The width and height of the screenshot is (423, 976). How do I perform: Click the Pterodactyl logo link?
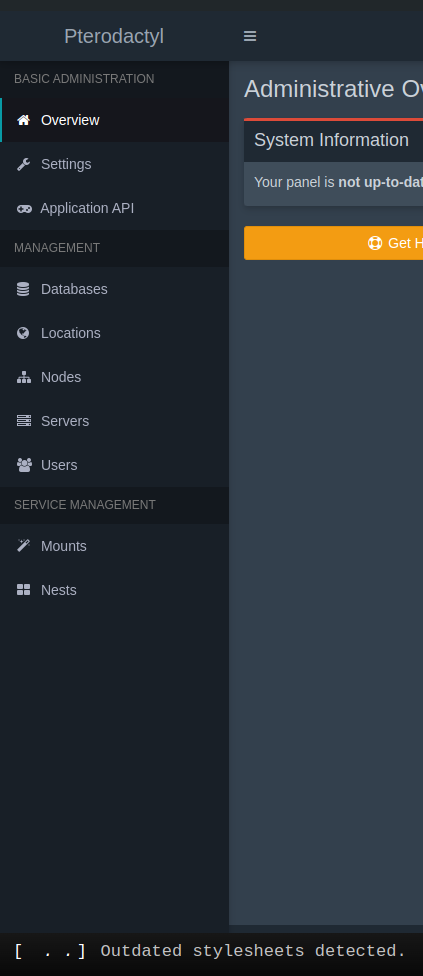point(114,37)
